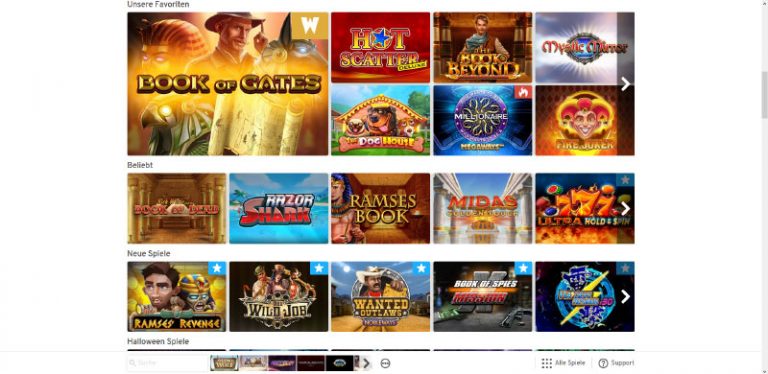The width and height of the screenshot is (768, 374).
Task: Open Ultra Hold & Spin game
Action: (584, 208)
